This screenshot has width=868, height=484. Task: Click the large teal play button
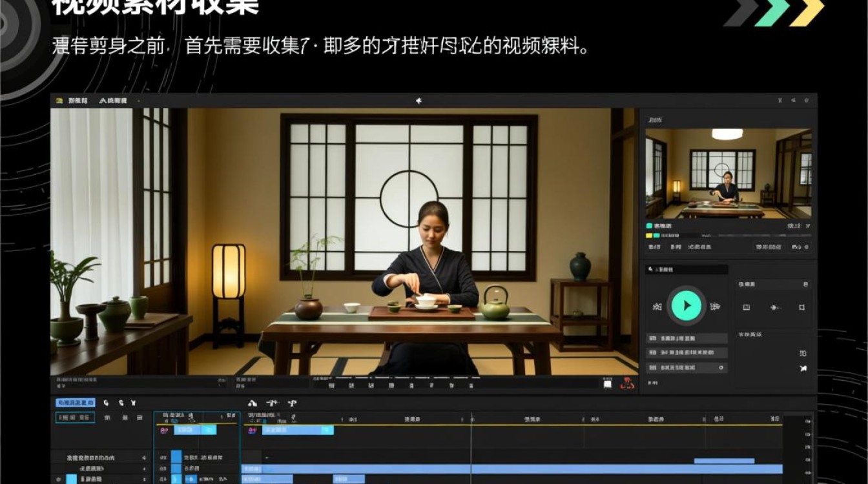point(686,306)
